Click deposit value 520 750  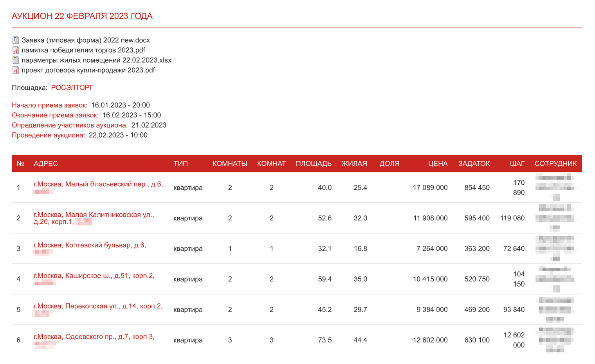[x=477, y=279]
